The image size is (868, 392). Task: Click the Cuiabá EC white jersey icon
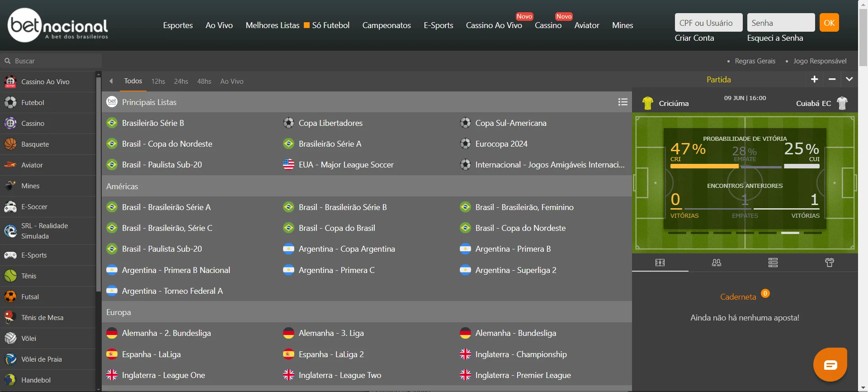842,103
